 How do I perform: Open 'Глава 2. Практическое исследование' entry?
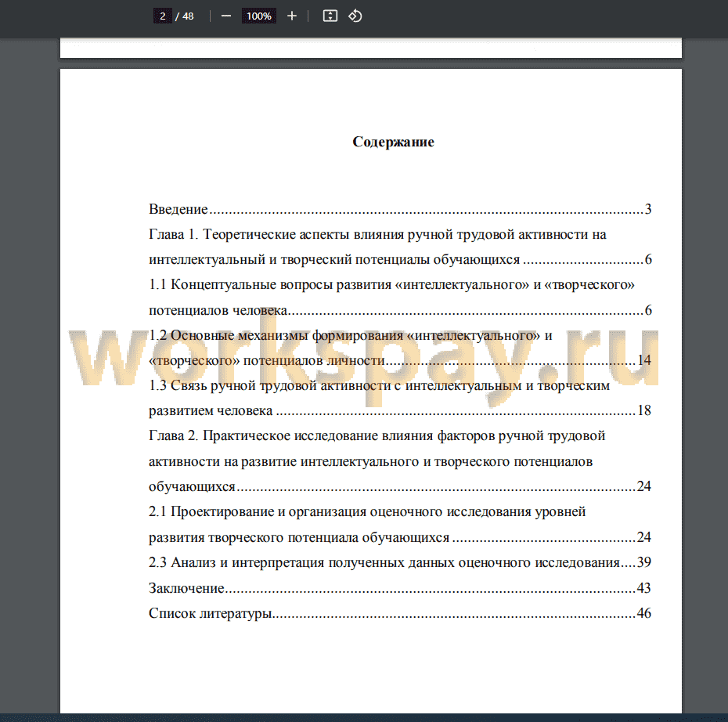click(x=400, y=461)
